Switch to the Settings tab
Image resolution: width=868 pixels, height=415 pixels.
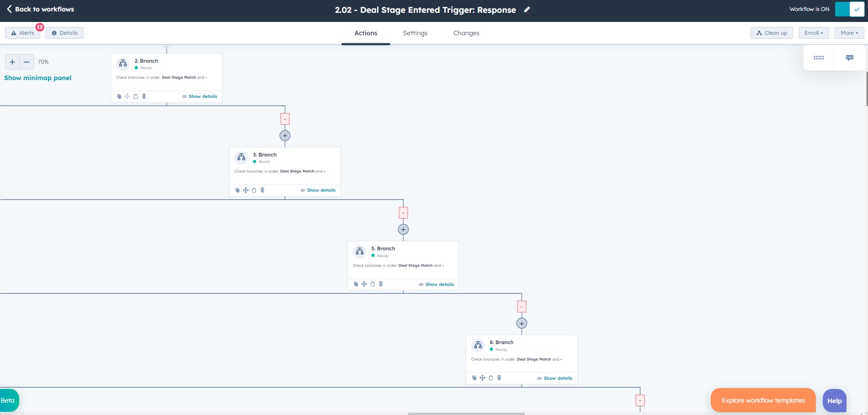(x=415, y=33)
